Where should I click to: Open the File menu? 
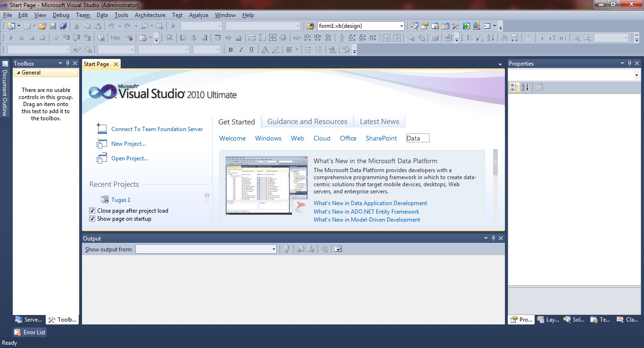pyautogui.click(x=8, y=15)
